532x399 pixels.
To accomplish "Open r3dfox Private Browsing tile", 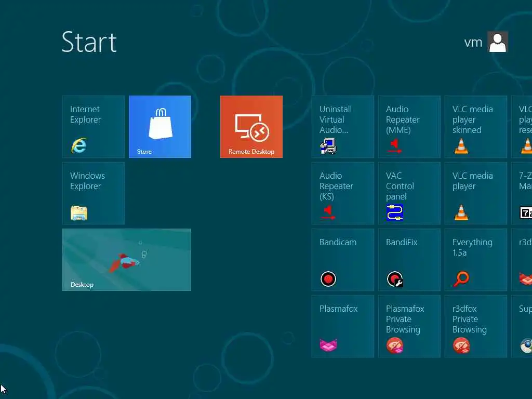I will click(x=476, y=326).
